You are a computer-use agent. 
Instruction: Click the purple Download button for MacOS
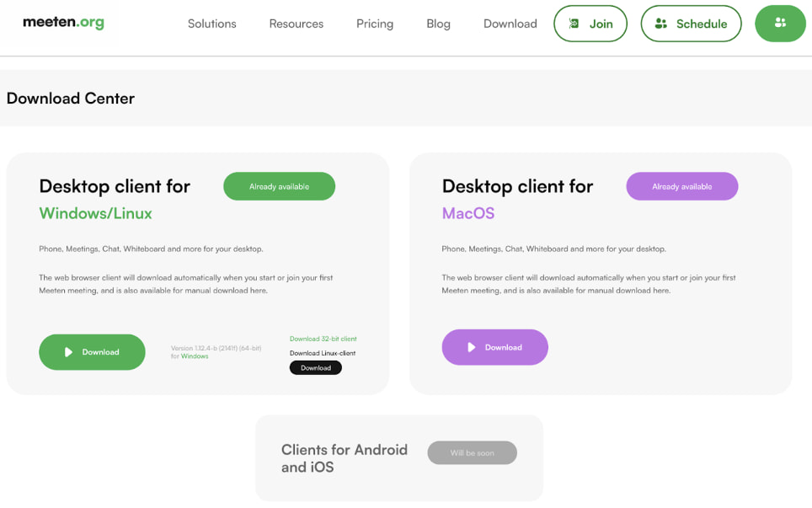point(494,347)
